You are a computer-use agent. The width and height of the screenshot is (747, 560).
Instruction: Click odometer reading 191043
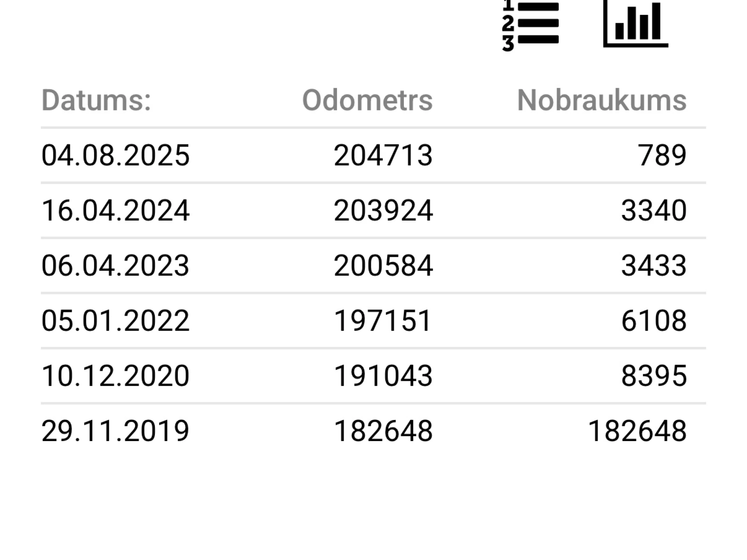tap(383, 376)
